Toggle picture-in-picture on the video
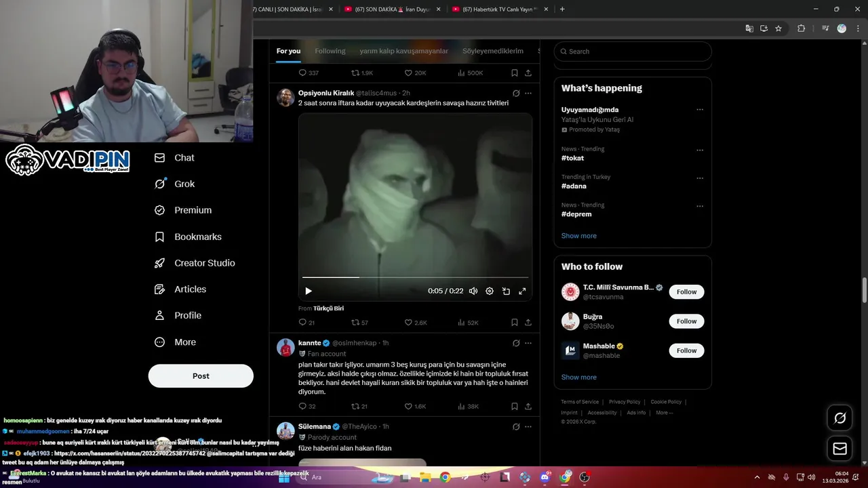Image resolution: width=868 pixels, height=488 pixels. click(x=506, y=291)
